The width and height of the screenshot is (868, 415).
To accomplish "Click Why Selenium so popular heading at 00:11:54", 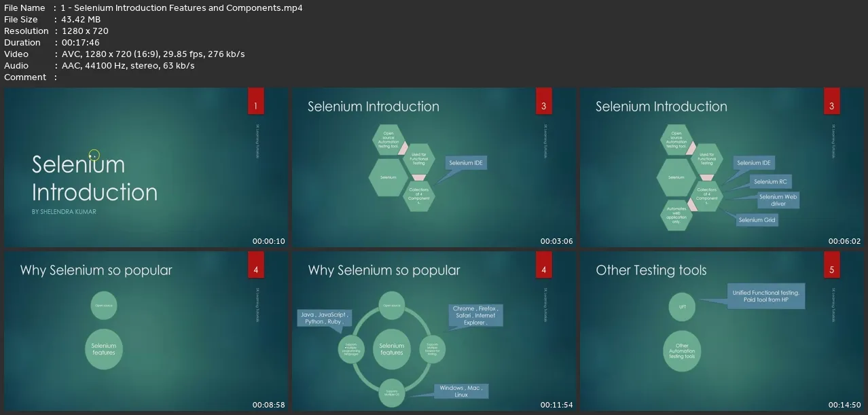I will 384,270.
